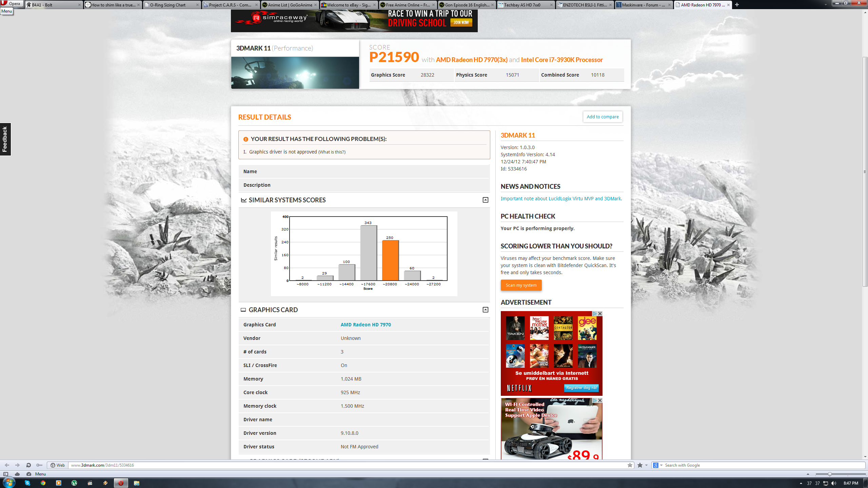The image size is (868, 488).
Task: Open AdChoices icon on the Netflix ad
Action: coord(595,314)
